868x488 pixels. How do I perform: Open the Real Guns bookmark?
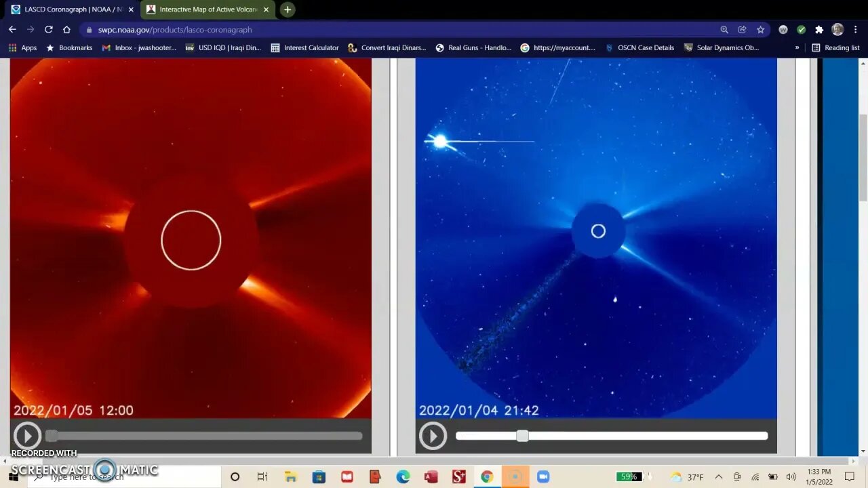[473, 47]
